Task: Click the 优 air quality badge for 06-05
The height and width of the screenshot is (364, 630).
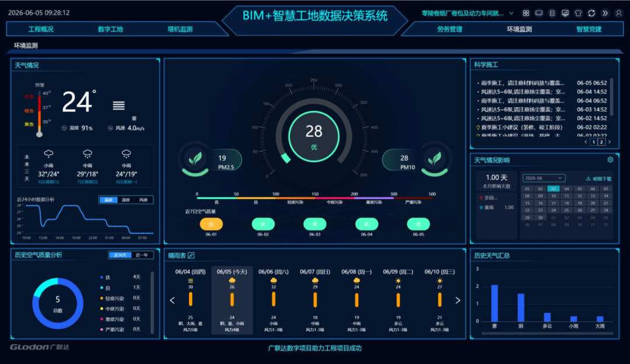Action: (x=418, y=224)
